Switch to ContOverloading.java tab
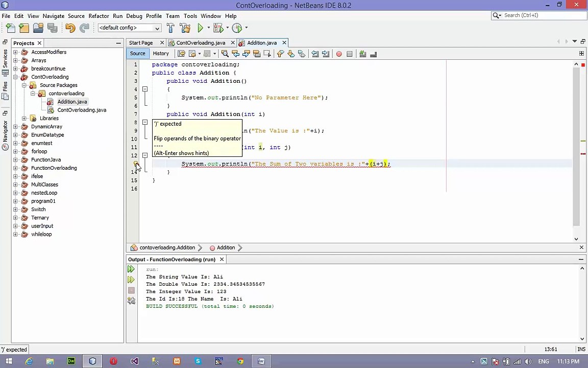 pos(201,43)
